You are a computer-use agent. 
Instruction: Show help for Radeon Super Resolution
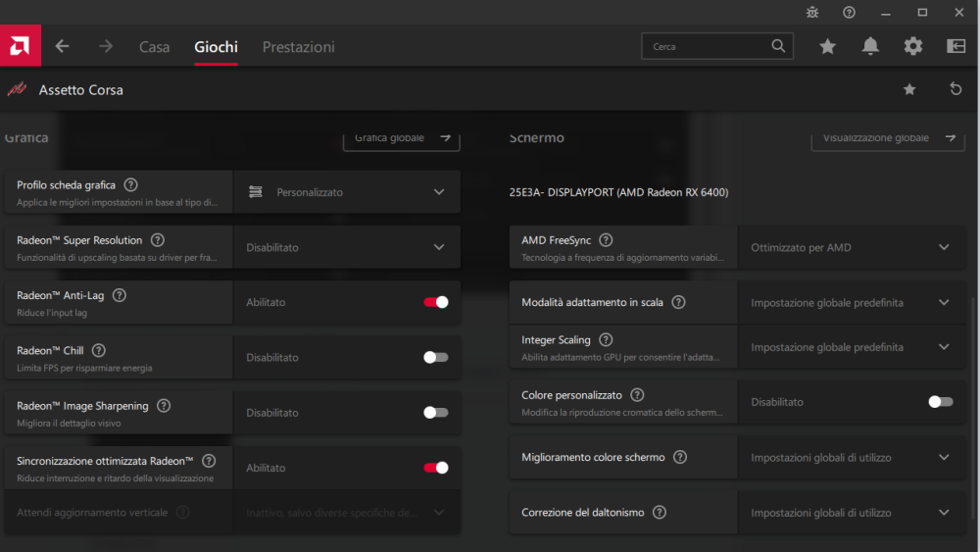click(x=158, y=240)
